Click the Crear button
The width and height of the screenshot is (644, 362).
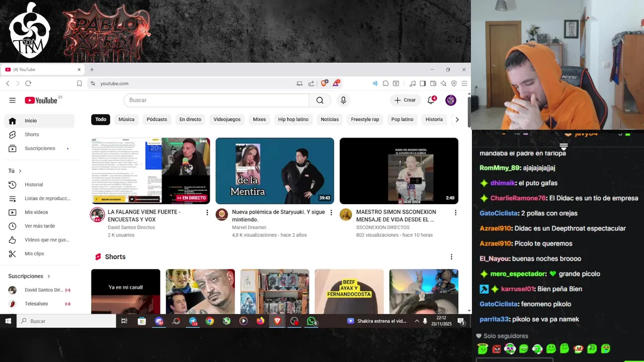[405, 100]
